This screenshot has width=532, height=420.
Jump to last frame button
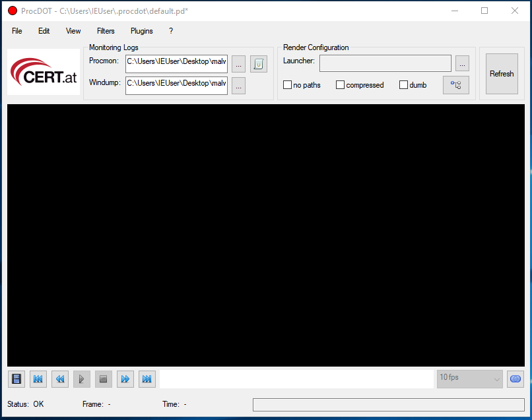click(147, 378)
